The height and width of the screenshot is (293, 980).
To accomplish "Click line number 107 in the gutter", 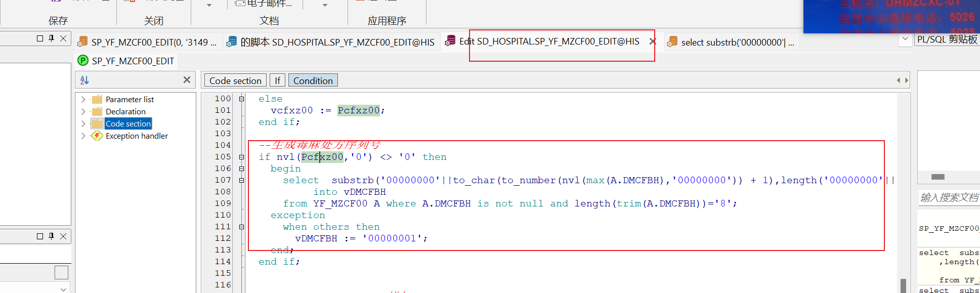I will (223, 180).
